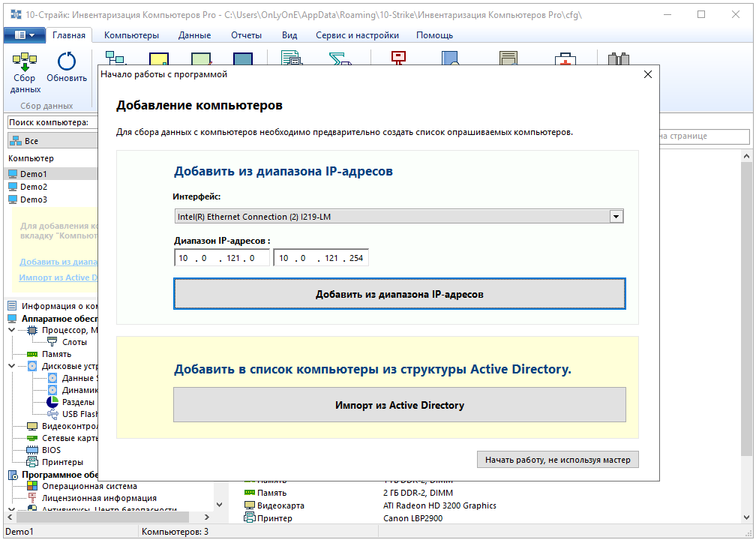Select Demo3 in the computer list
756x540 pixels.
pos(34,199)
